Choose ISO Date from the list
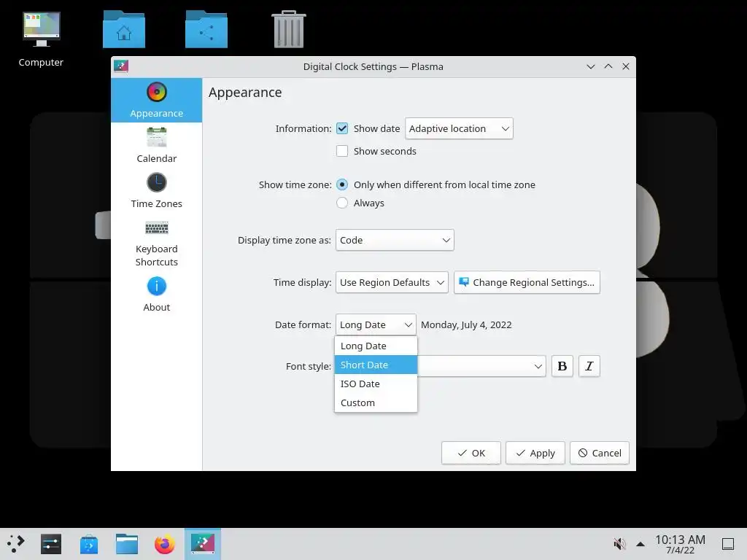 [x=376, y=384]
